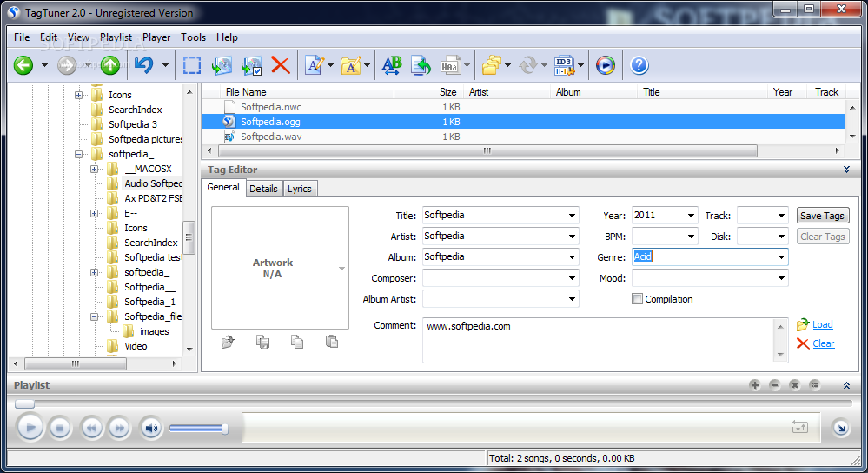This screenshot has height=473, width=868.
Task: Switch to the Lyrics tab
Action: [x=300, y=189]
